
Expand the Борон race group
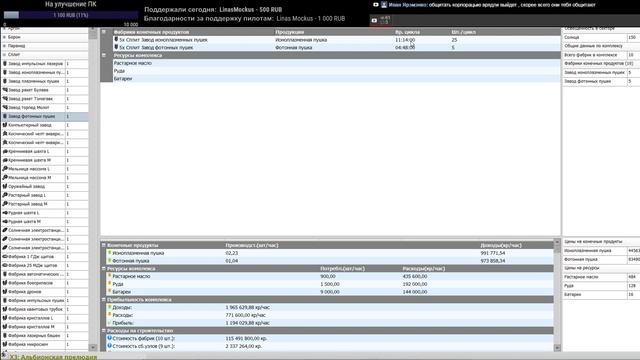[4, 37]
